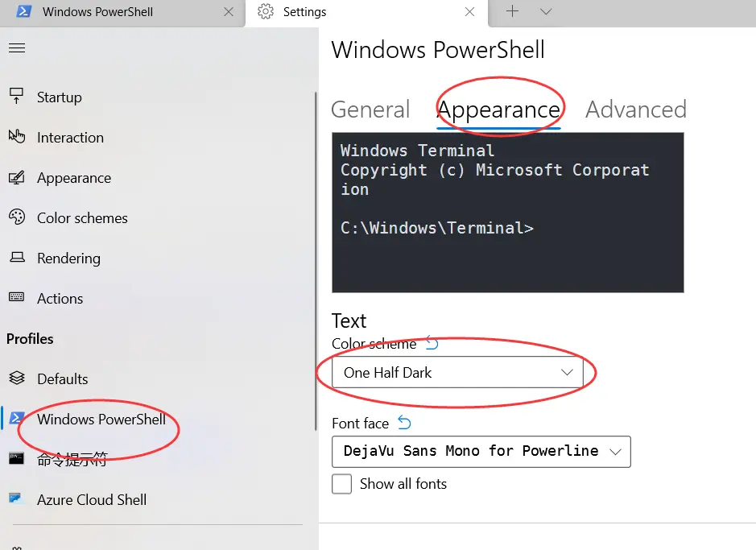
Task: Open the new tab dropdown chevron
Action: pyautogui.click(x=546, y=12)
